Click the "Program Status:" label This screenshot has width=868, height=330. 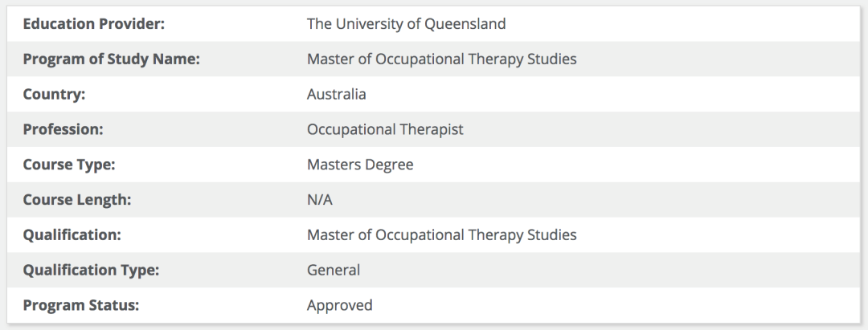79,305
